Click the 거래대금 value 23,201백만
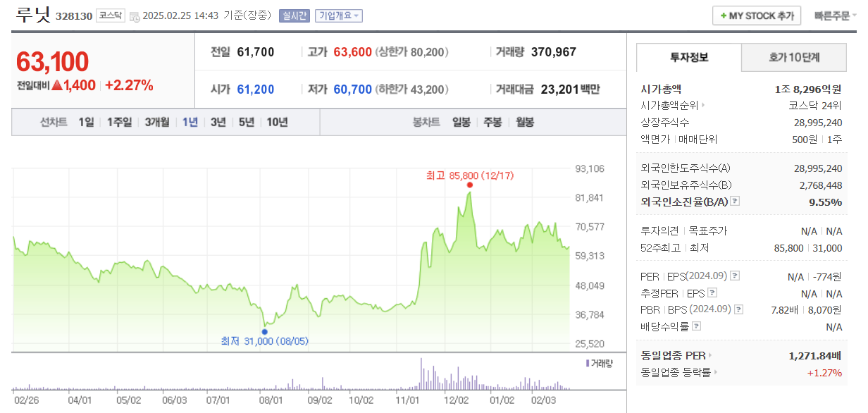 click(571, 89)
